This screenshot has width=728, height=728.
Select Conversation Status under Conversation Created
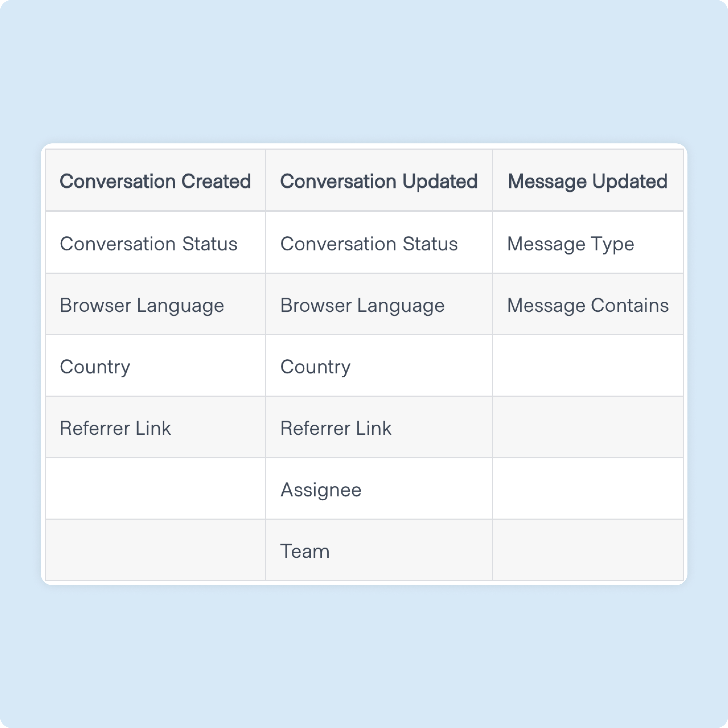[149, 244]
